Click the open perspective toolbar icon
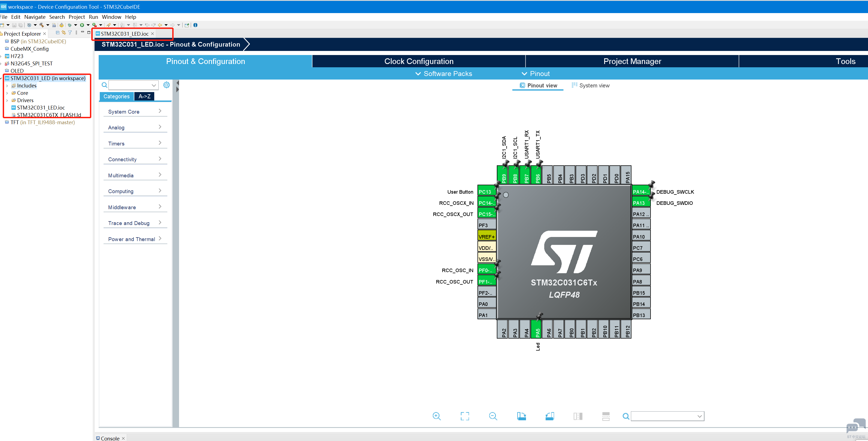This screenshot has height=441, width=868. point(187,25)
